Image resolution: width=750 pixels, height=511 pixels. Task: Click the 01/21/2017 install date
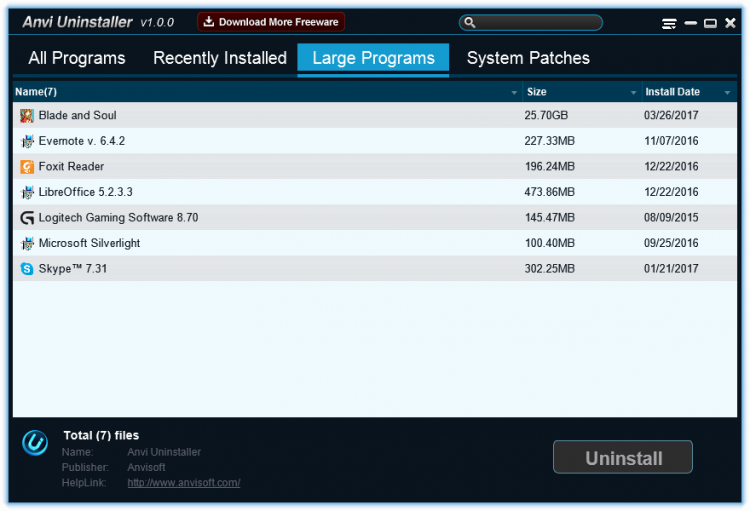(671, 269)
